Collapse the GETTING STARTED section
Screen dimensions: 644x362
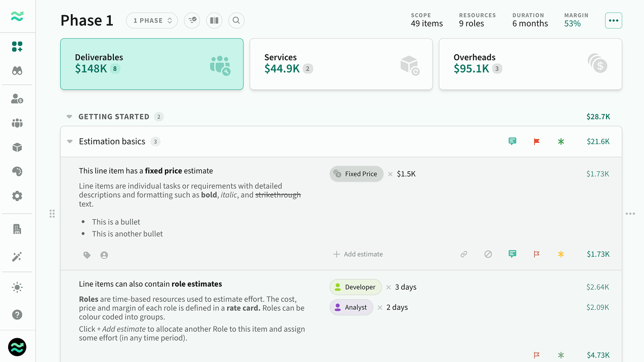69,117
